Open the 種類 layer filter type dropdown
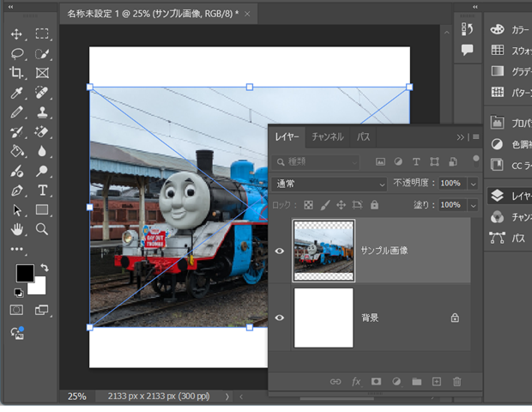Viewport: 532px width, 412px height. pos(315,162)
